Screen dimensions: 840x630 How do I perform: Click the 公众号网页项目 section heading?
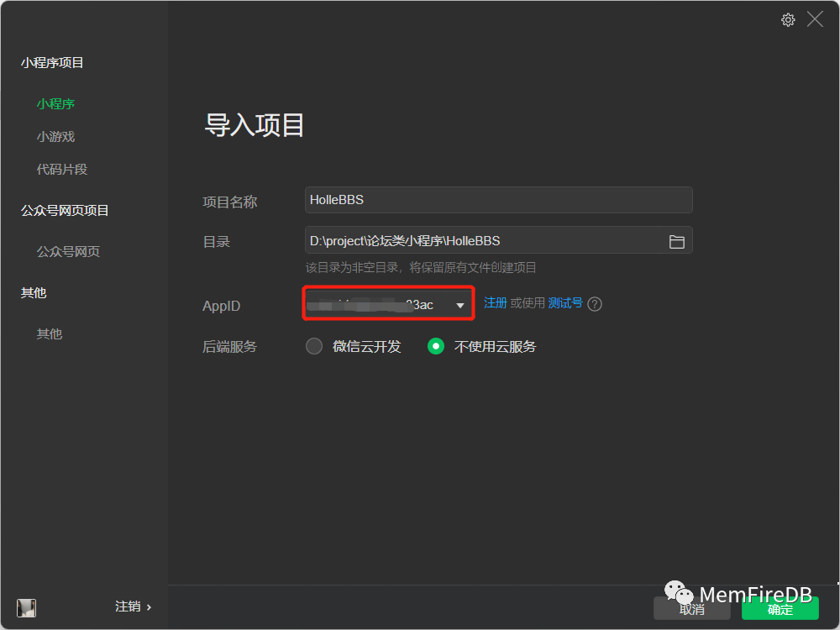(65, 211)
